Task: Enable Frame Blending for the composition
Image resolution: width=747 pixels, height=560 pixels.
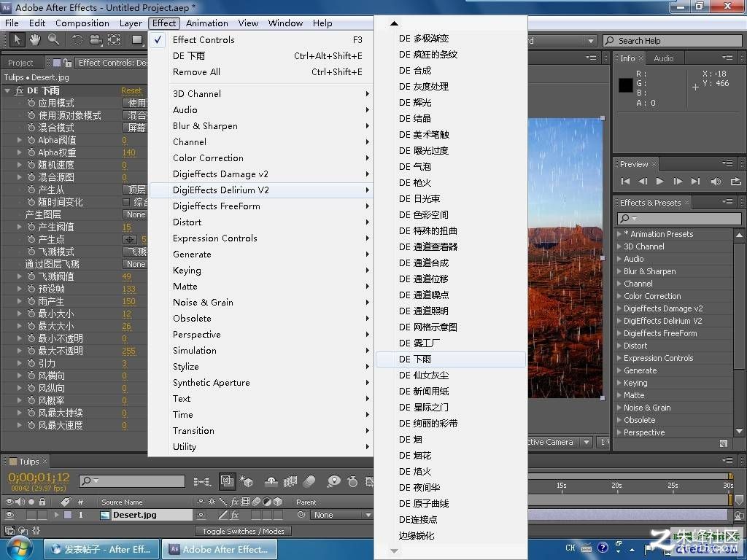Action: point(290,482)
